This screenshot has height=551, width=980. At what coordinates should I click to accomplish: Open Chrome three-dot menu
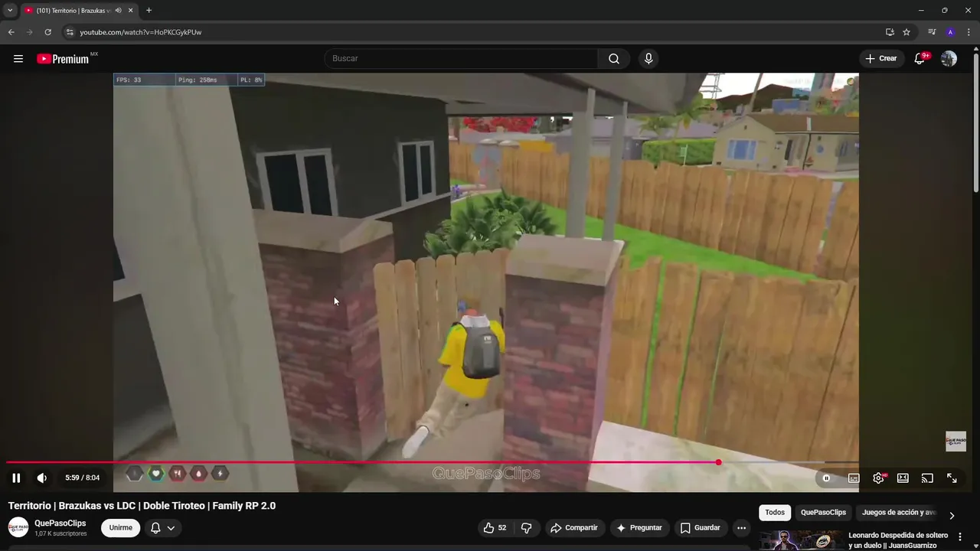point(969,32)
